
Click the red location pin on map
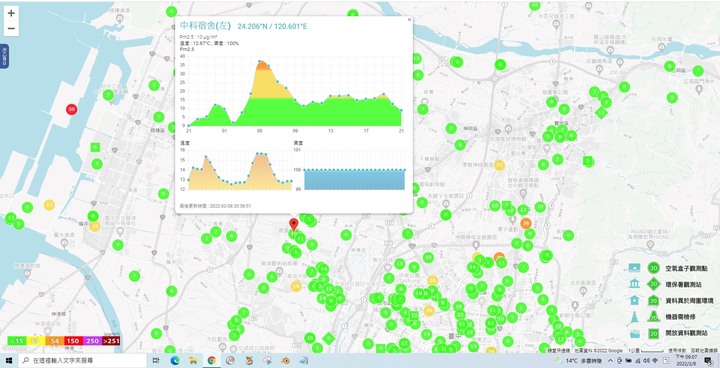[x=293, y=225]
